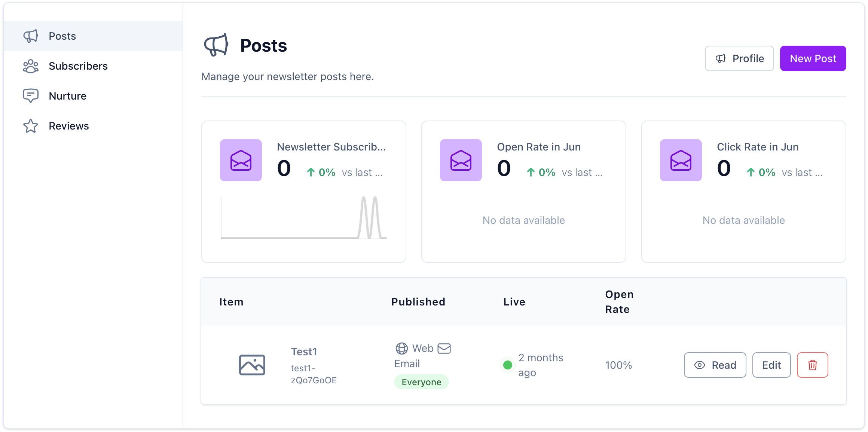Click the Published column header
This screenshot has height=432, width=868.
pos(418,302)
